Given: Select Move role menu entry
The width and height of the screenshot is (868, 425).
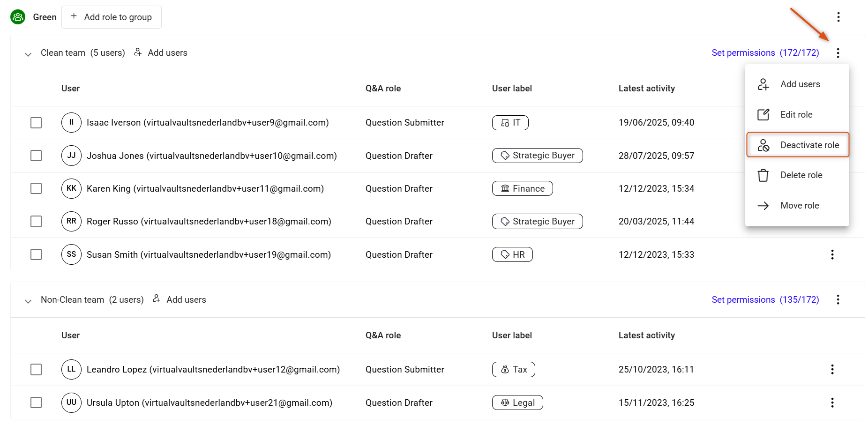Looking at the screenshot, I should tap(797, 205).
